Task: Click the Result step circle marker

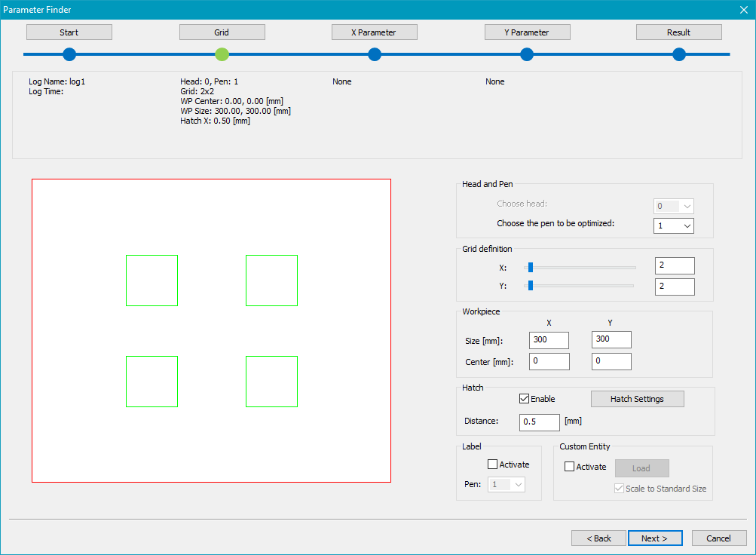Action: [x=679, y=54]
